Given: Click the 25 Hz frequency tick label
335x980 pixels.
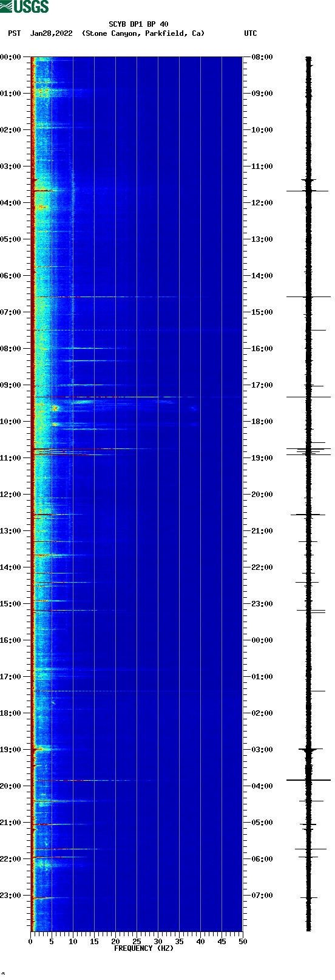Looking at the screenshot, I should tap(137, 942).
